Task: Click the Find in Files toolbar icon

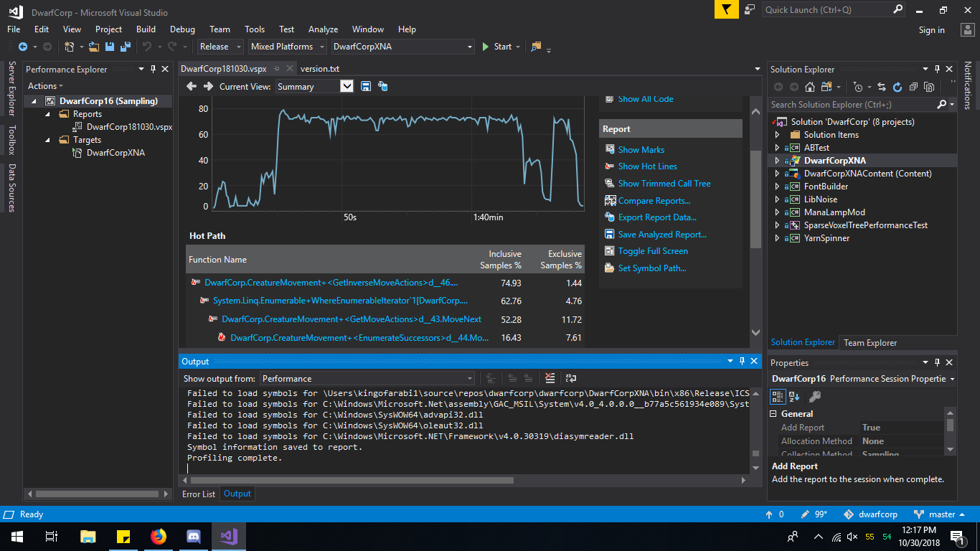Action: coord(536,47)
